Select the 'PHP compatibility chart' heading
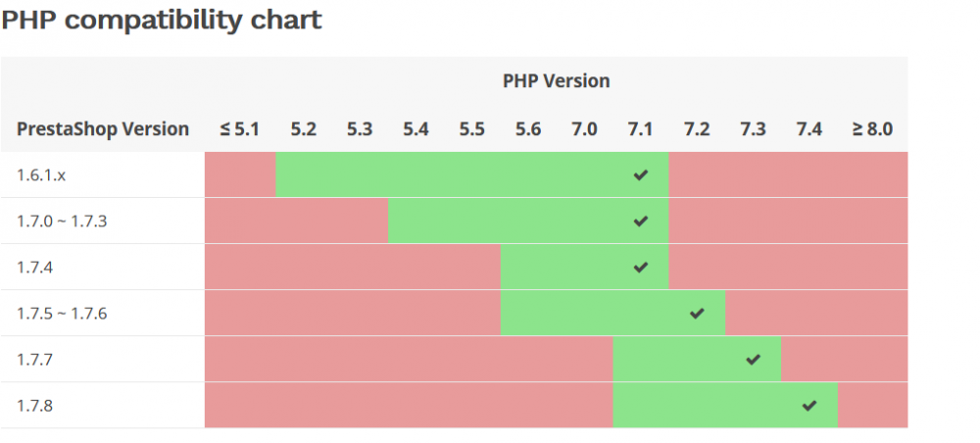 tap(162, 20)
